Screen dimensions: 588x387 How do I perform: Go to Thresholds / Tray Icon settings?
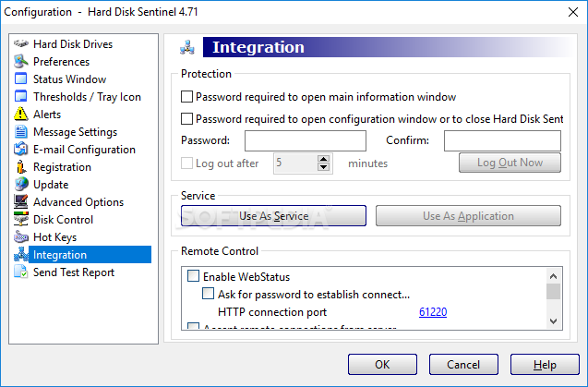87,97
